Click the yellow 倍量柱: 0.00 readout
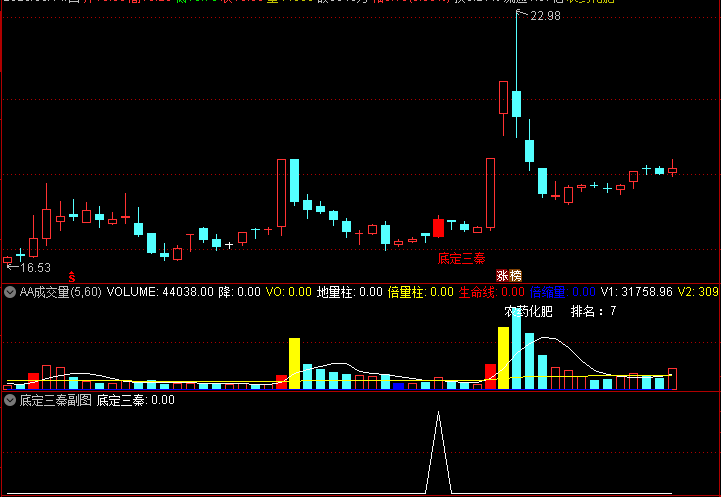 (x=420, y=292)
